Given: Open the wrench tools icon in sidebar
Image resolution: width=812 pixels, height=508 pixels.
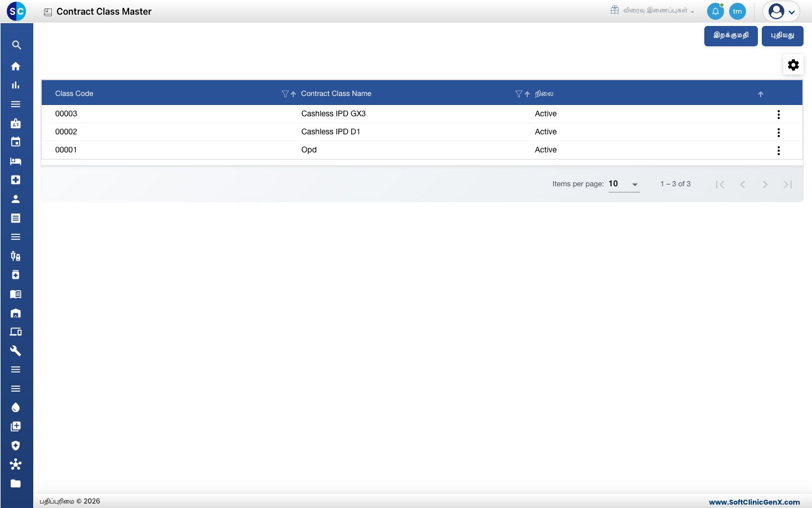Looking at the screenshot, I should click(x=16, y=351).
